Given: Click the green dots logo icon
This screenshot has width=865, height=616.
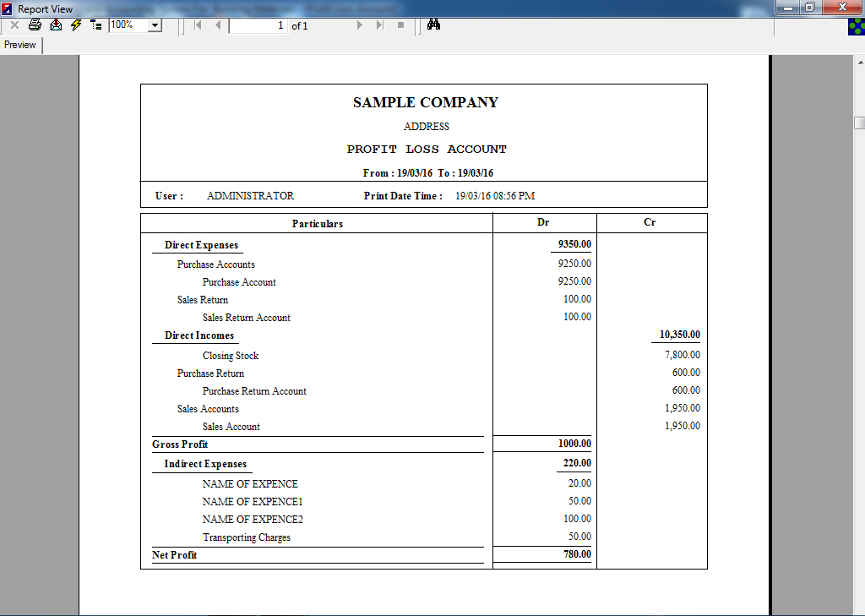Looking at the screenshot, I should [x=856, y=27].
